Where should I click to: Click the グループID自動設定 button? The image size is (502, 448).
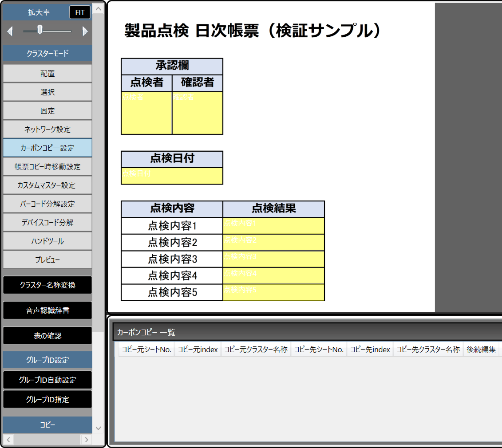click(x=47, y=380)
